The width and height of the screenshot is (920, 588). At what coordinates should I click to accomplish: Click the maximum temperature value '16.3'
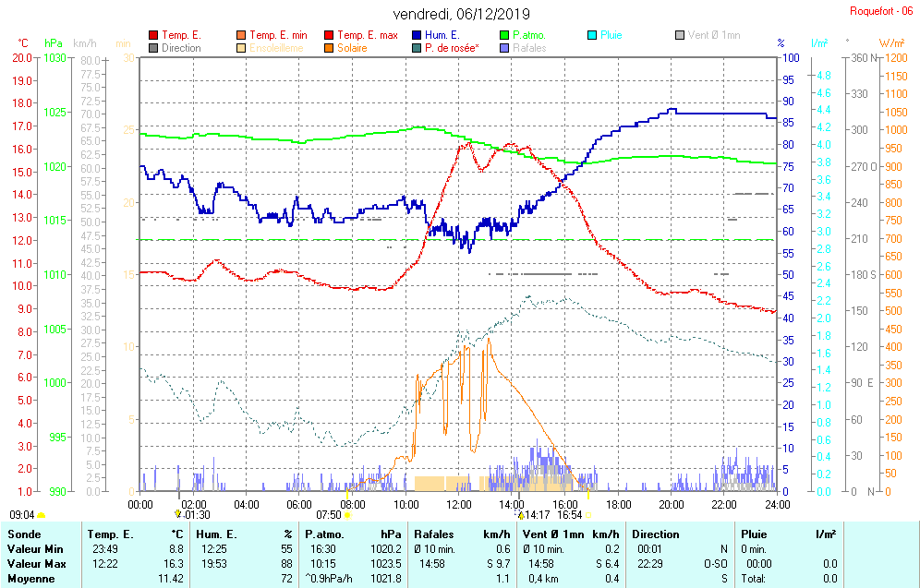click(175, 564)
